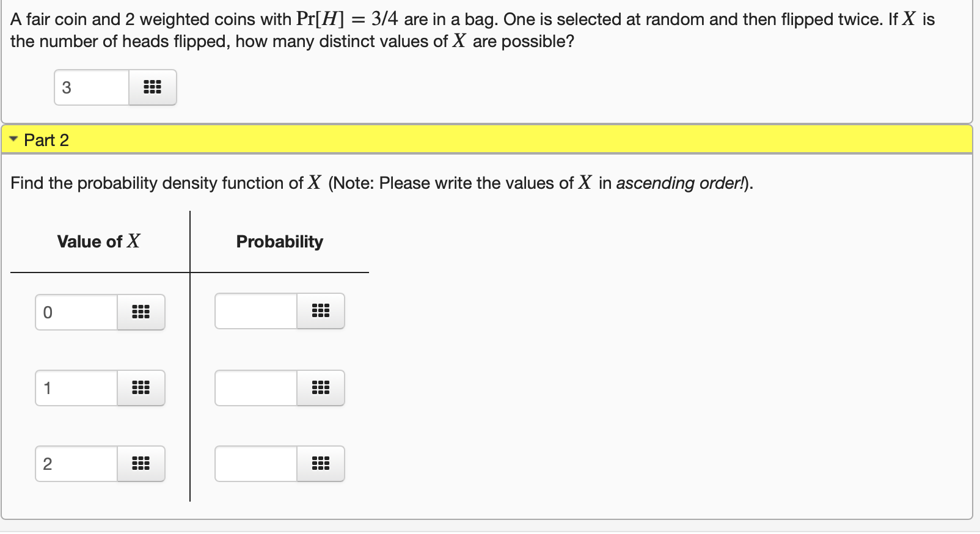Click the small disclosure triangle icon on Part 2
The height and width of the screenshot is (534, 980).
click(13, 139)
